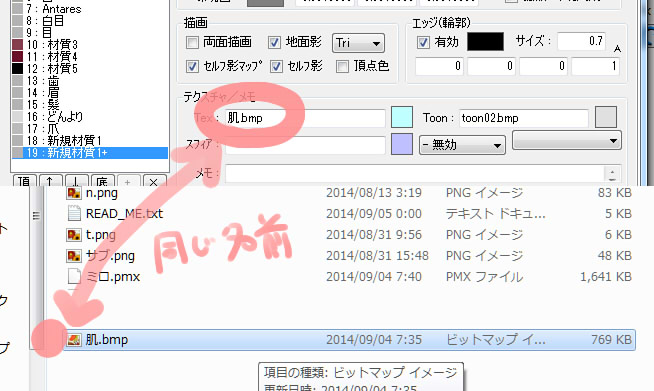This screenshot has width=654, height=391.
Task: Open the Tri draw mode dropdown
Action: [x=358, y=43]
